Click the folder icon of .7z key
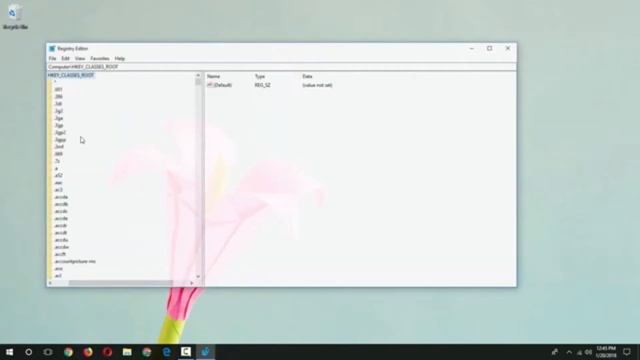This screenshot has width=640, height=360. 50,161
